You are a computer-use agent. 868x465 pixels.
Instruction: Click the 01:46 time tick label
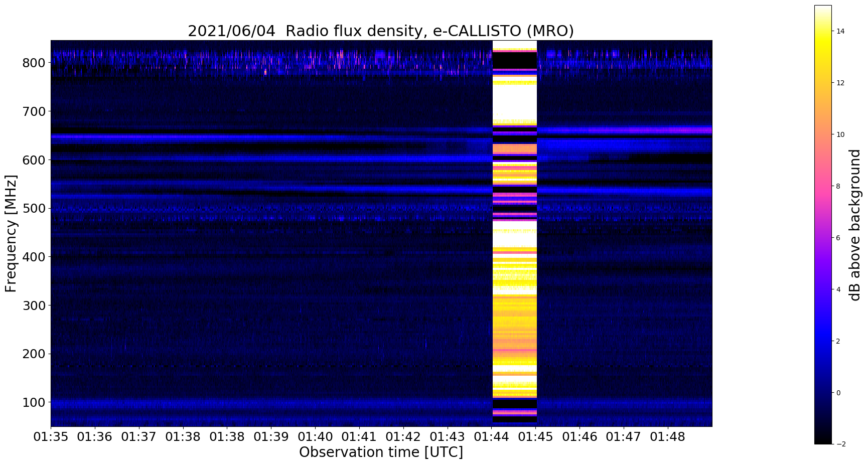580,437
